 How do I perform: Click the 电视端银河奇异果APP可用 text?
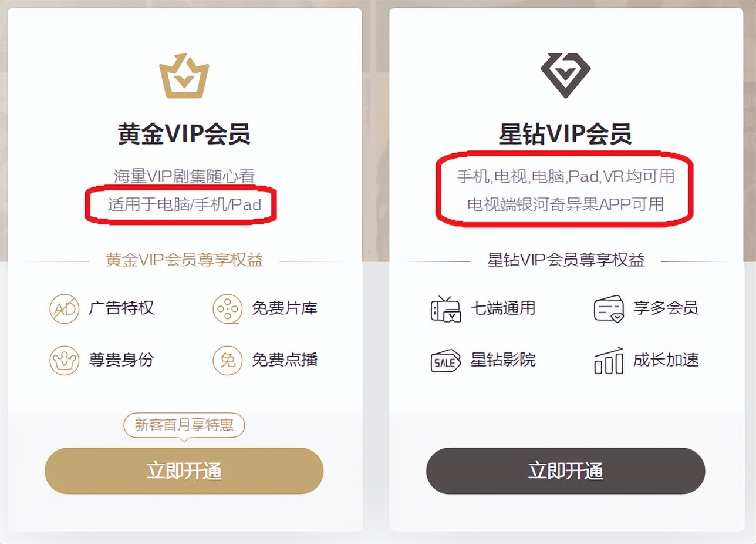click(566, 204)
